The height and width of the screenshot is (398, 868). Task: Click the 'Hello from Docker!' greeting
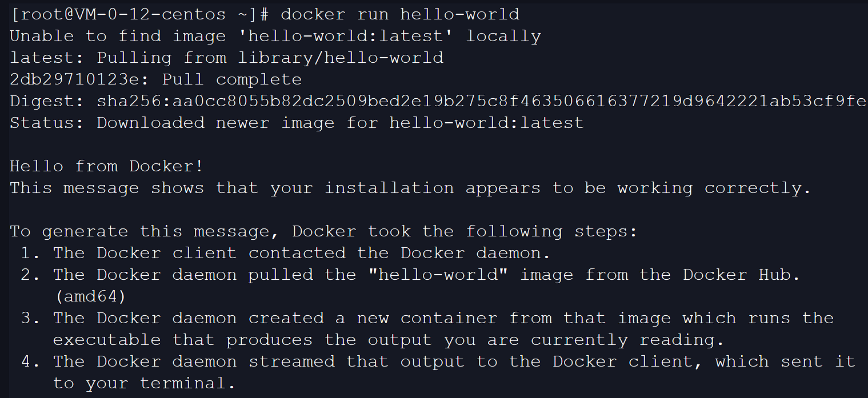click(107, 166)
